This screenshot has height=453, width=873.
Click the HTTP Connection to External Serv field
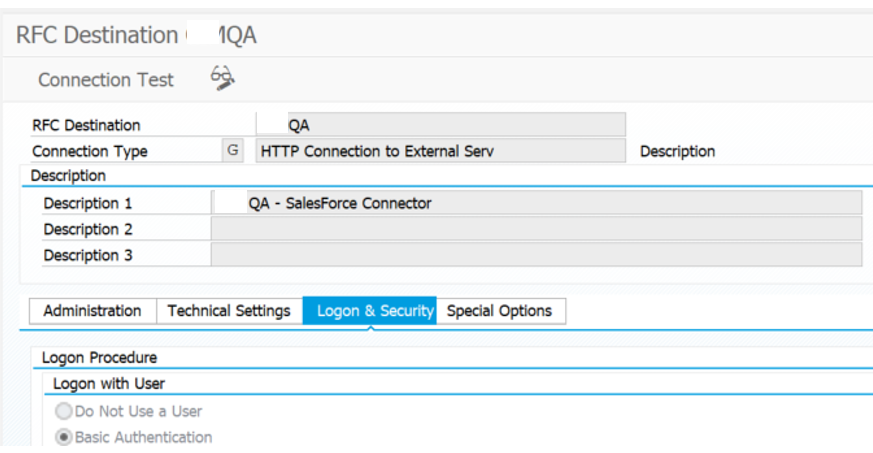coord(440,151)
